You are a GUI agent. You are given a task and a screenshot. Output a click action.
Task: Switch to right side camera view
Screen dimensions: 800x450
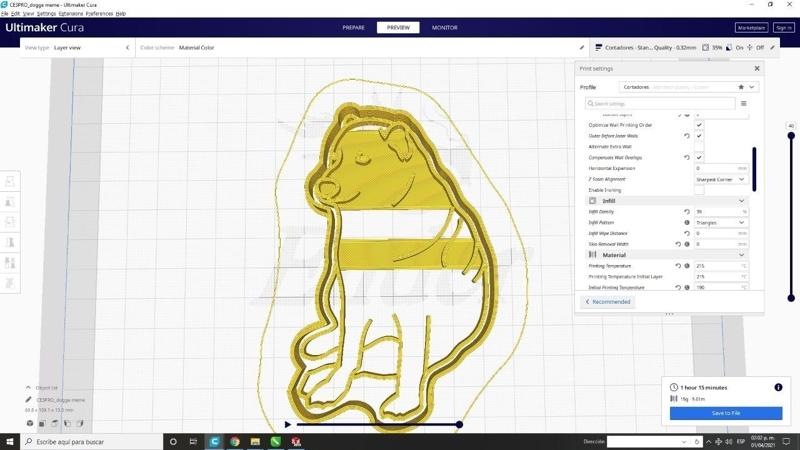tap(80, 423)
